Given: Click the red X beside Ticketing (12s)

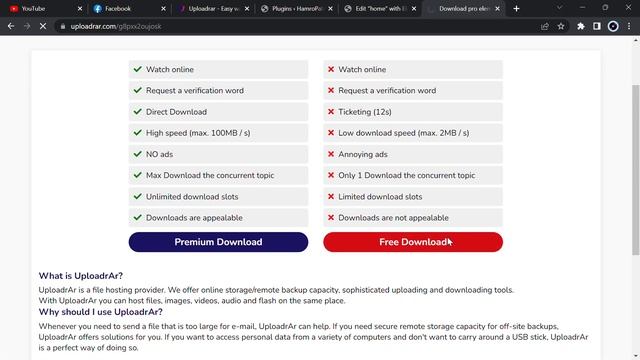Looking at the screenshot, I should point(331,111).
